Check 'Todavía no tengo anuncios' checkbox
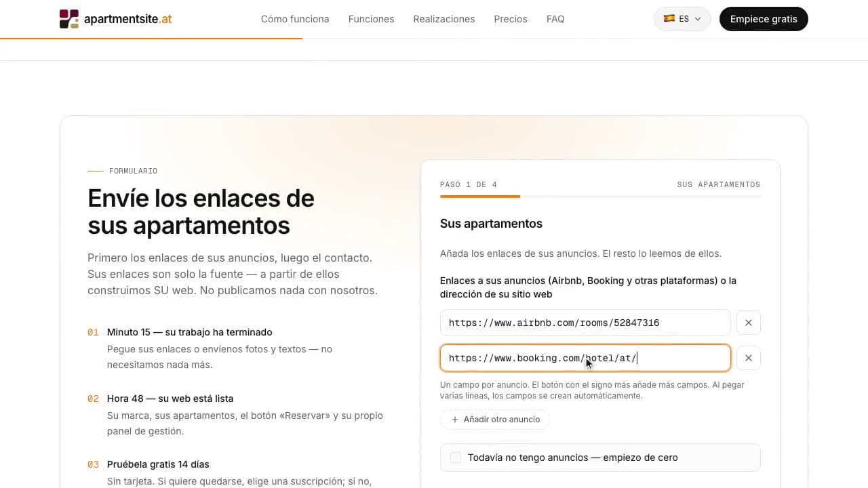 (456, 457)
